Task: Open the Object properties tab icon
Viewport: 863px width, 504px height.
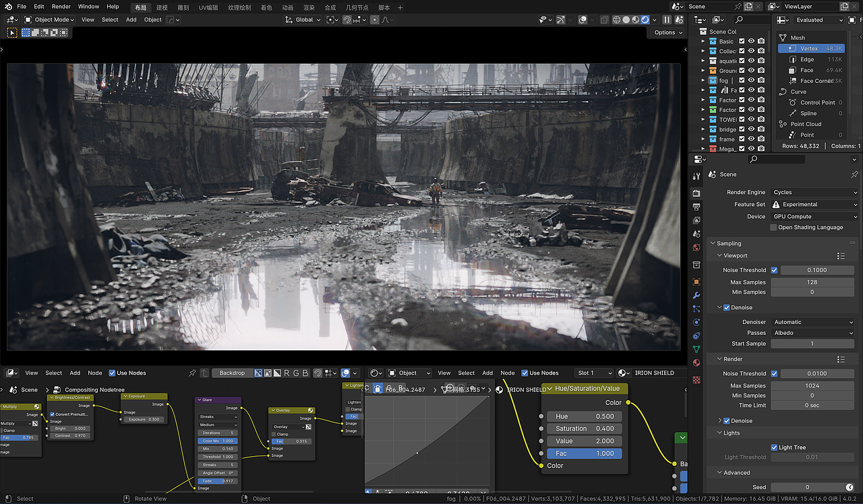Action: pos(696,282)
